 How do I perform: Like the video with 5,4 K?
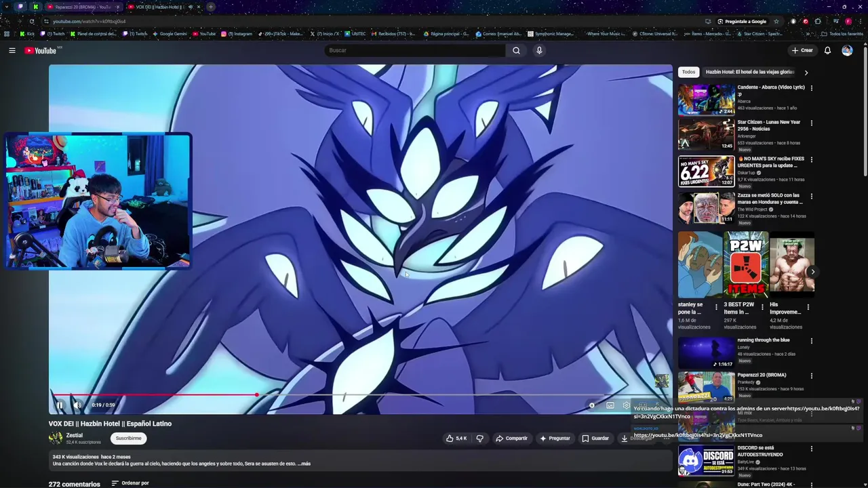[456, 439]
